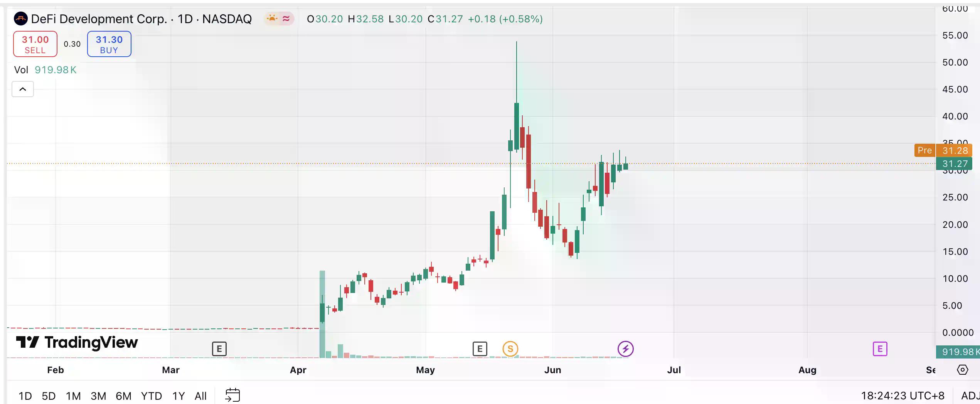Click the 31.27 current price label
This screenshot has height=404, width=980.
point(955,164)
